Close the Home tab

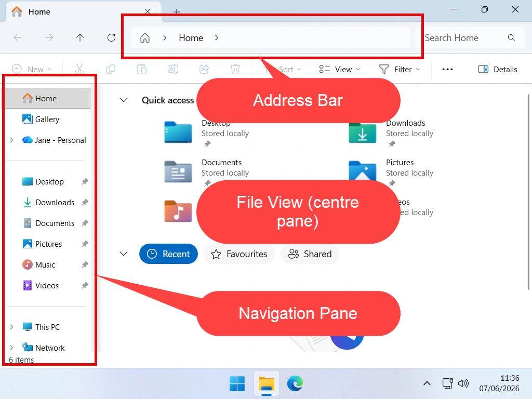(x=148, y=11)
